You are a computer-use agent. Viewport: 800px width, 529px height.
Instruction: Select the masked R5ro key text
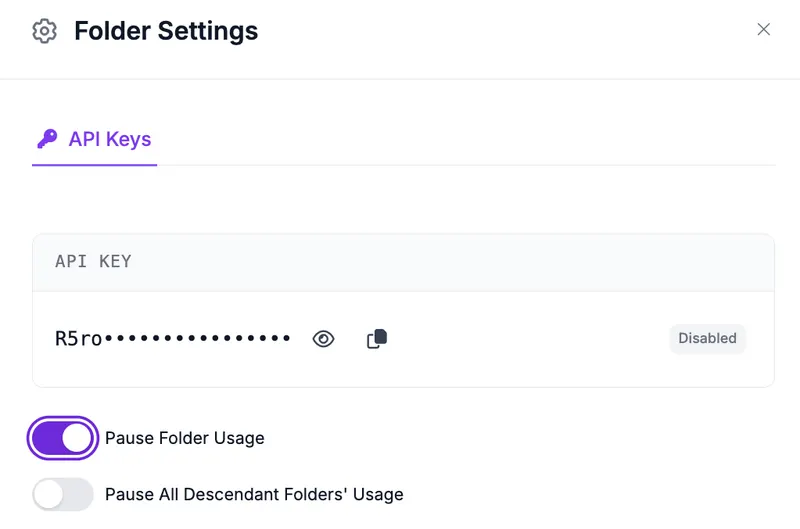point(172,338)
